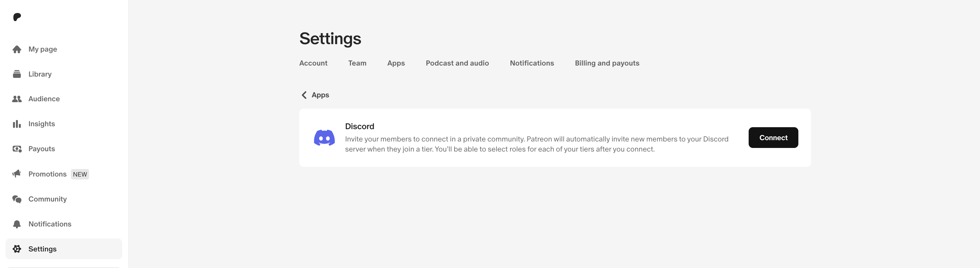The height and width of the screenshot is (268, 980).
Task: Open the Billing and payouts tab
Action: click(607, 63)
